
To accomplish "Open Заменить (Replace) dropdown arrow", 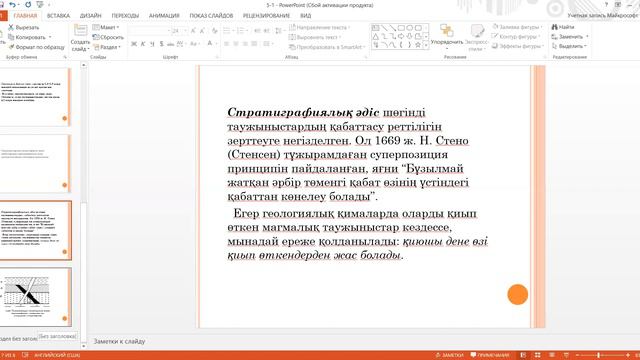I will (587, 37).
